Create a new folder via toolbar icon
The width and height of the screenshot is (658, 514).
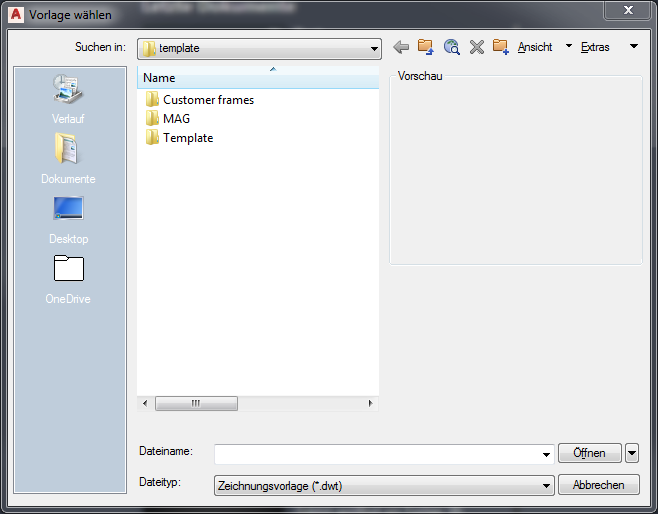click(501, 47)
